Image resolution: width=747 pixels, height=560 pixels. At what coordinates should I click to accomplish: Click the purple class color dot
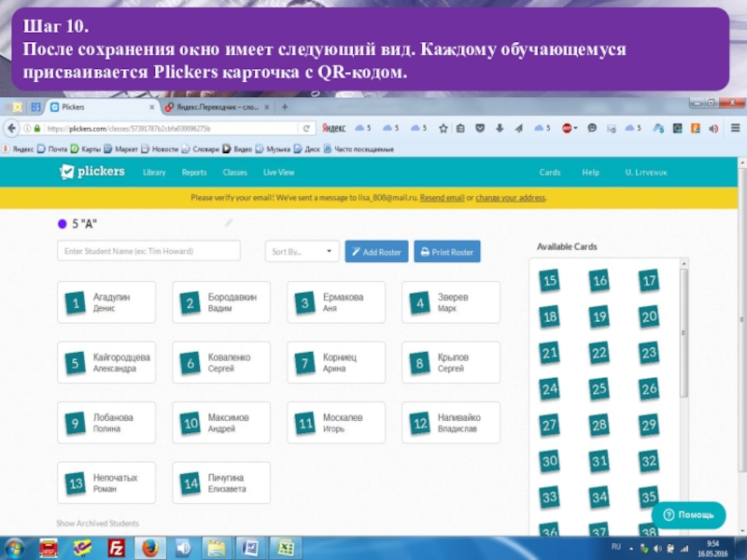coord(62,224)
